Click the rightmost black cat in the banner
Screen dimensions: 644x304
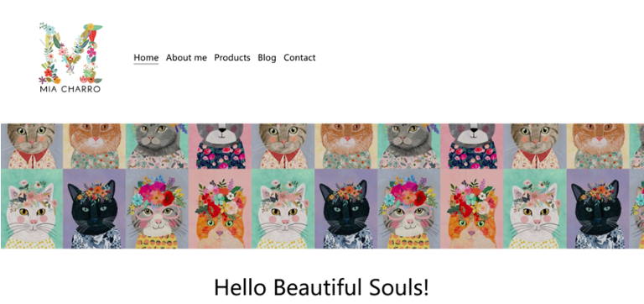tap(598, 208)
